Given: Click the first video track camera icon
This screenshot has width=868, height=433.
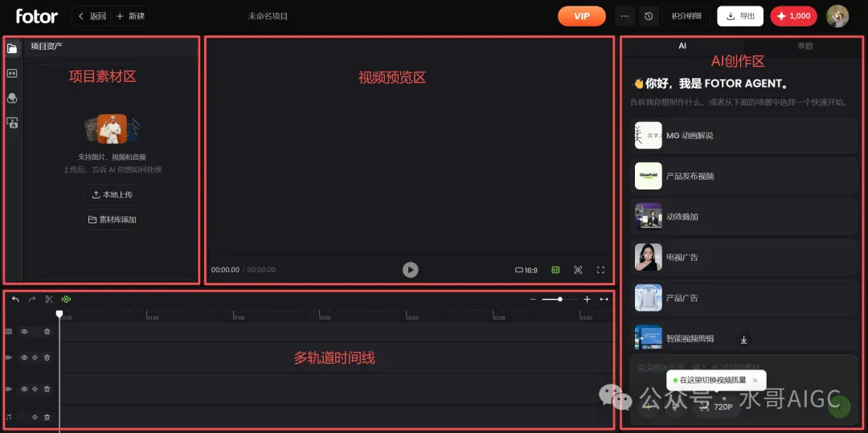Looking at the screenshot, I should coord(9,357).
